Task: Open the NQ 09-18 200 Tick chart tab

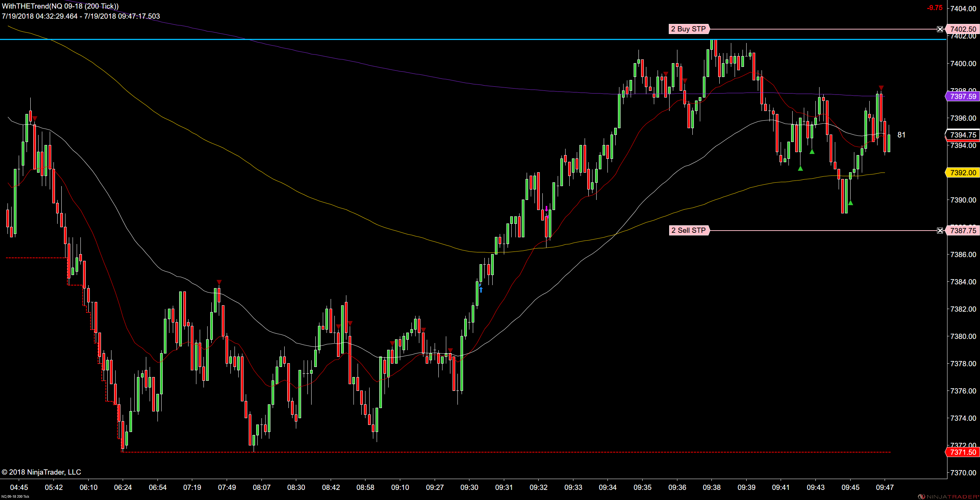Action: point(15,497)
